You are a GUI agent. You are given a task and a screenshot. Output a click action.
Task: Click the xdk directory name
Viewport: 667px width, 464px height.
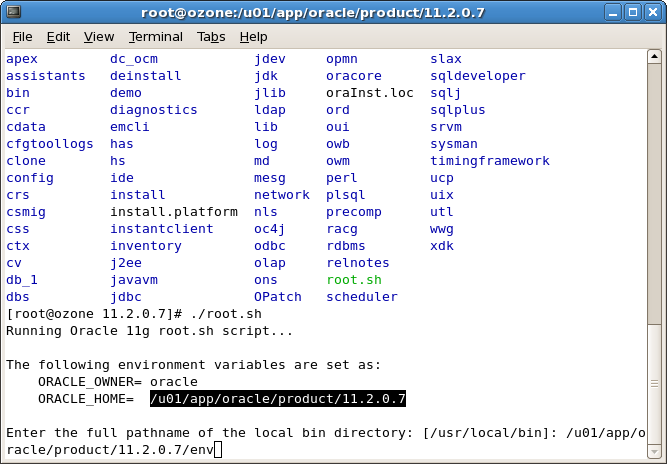(442, 246)
